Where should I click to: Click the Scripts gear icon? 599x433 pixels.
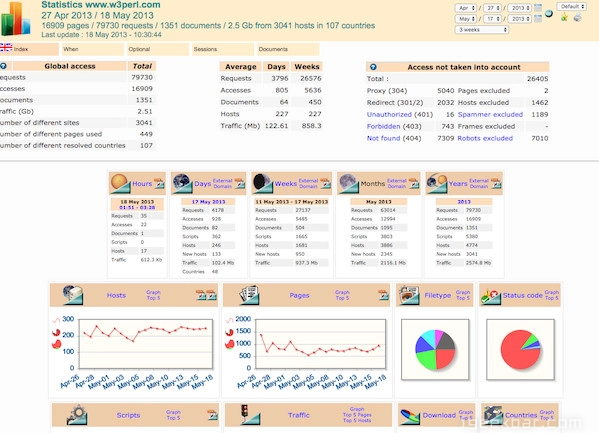(77, 415)
